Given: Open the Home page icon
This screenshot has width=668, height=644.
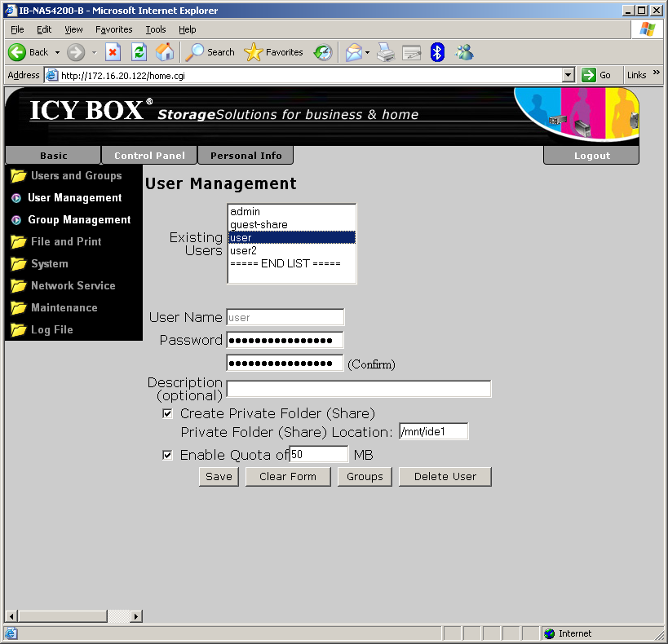Looking at the screenshot, I should (165, 52).
